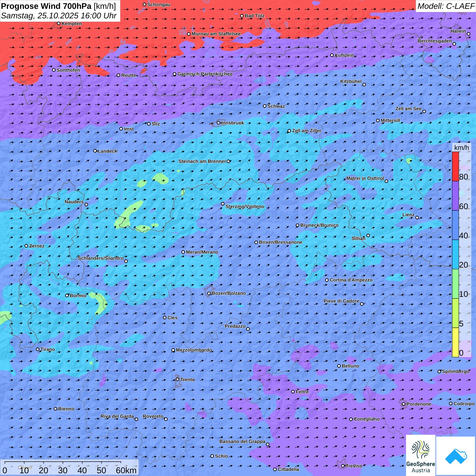Click the 'Rovereto' label
This screenshot has height=476, width=476.
click(x=153, y=416)
